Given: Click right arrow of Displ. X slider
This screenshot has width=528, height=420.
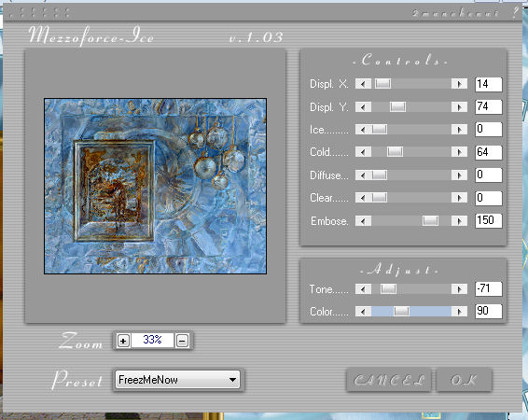Looking at the screenshot, I should coord(459,83).
